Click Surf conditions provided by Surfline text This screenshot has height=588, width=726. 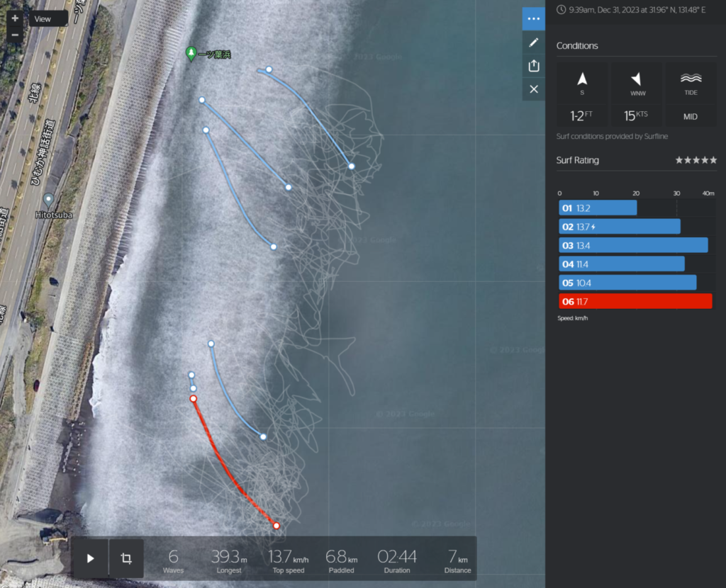click(612, 137)
